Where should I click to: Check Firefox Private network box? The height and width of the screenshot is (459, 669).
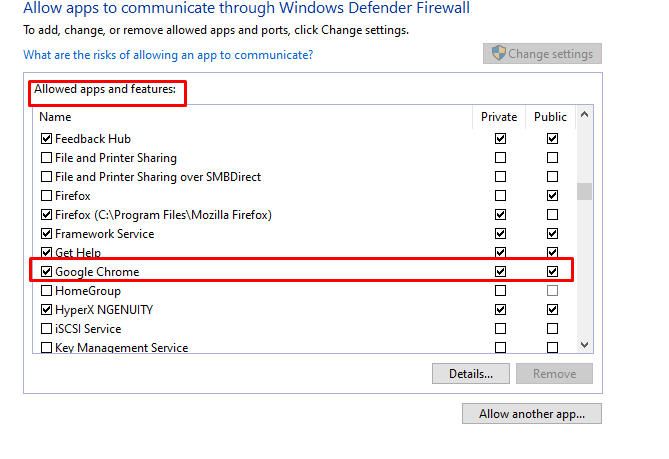coord(500,196)
